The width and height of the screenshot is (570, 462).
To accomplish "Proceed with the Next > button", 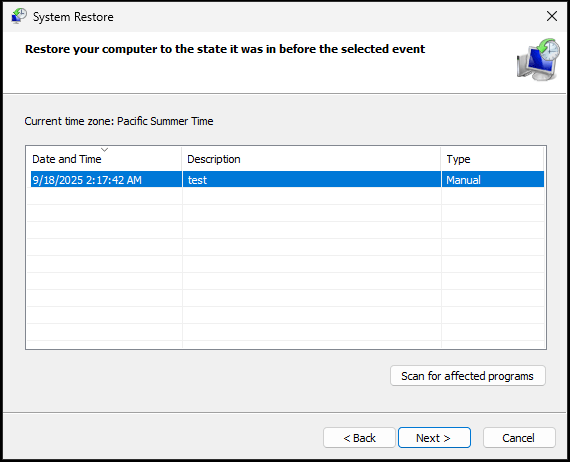I will point(434,438).
